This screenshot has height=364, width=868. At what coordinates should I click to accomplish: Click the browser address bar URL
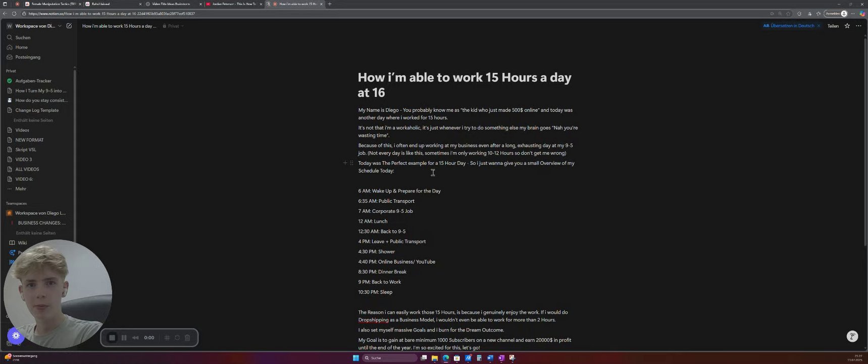112,14
